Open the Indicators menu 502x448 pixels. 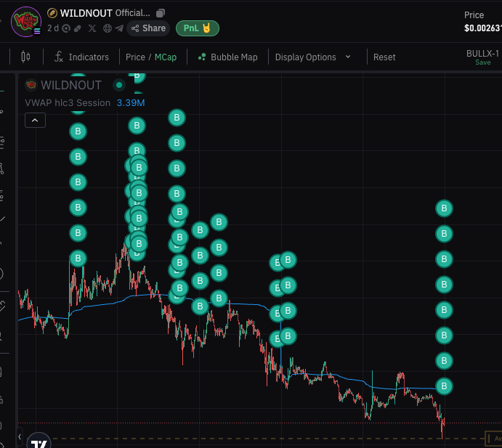coord(81,57)
